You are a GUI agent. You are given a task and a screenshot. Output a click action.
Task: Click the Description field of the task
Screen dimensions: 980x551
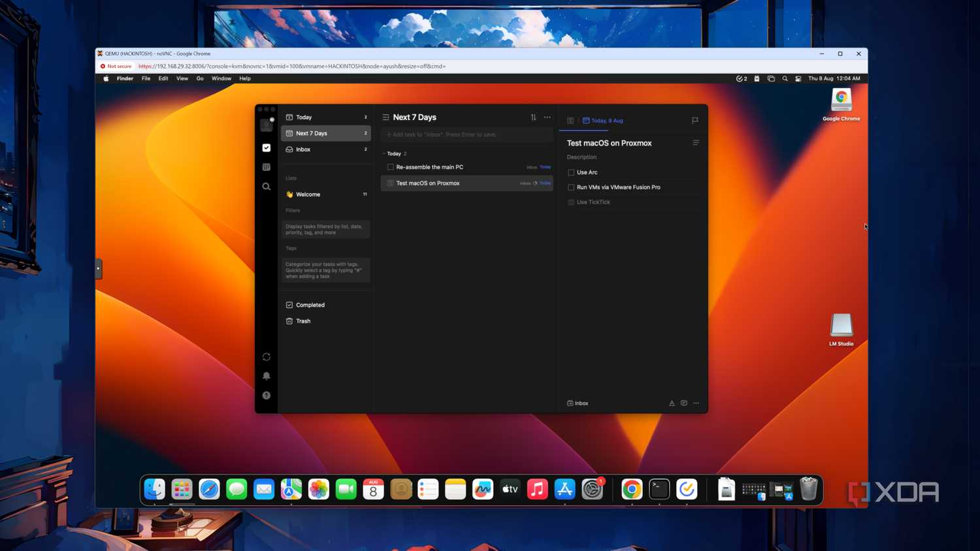[x=581, y=157]
